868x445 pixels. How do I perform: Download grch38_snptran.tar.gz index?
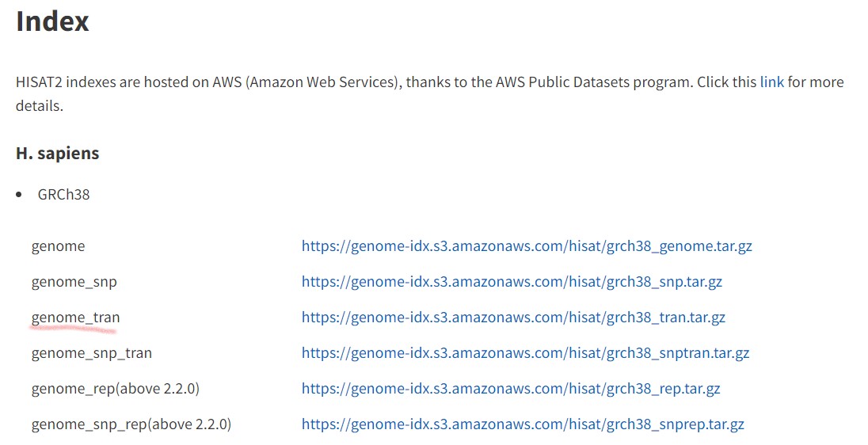525,353
